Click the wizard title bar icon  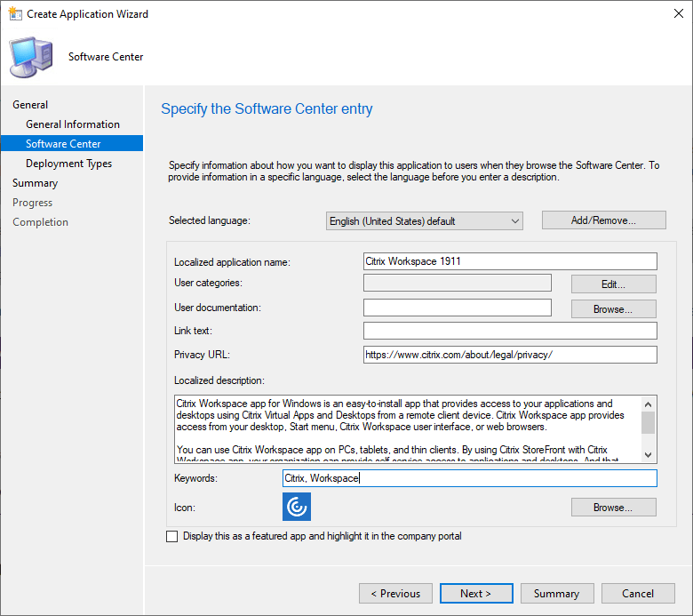(x=14, y=13)
